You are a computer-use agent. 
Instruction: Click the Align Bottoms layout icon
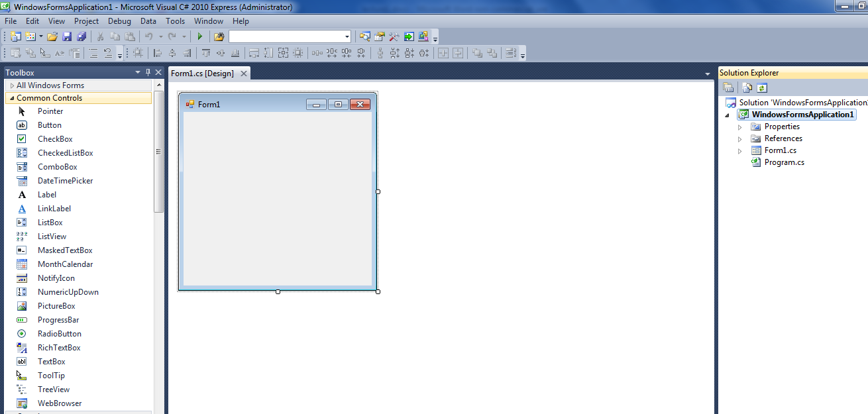pyautogui.click(x=235, y=53)
